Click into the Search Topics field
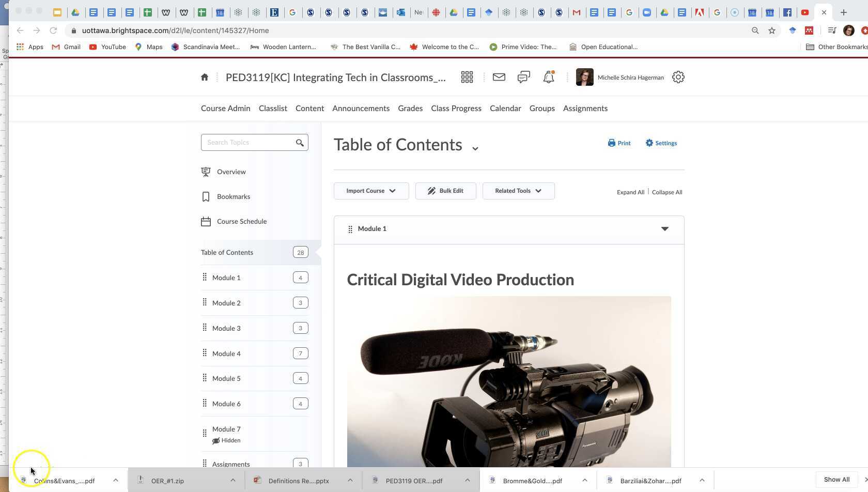The image size is (868, 492). pos(248,143)
